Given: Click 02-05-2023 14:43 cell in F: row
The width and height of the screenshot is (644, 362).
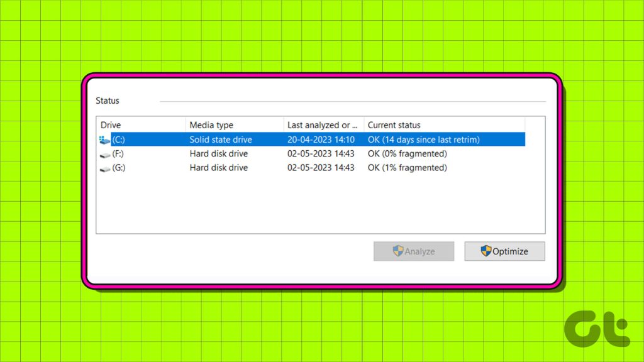Looking at the screenshot, I should pyautogui.click(x=321, y=153).
